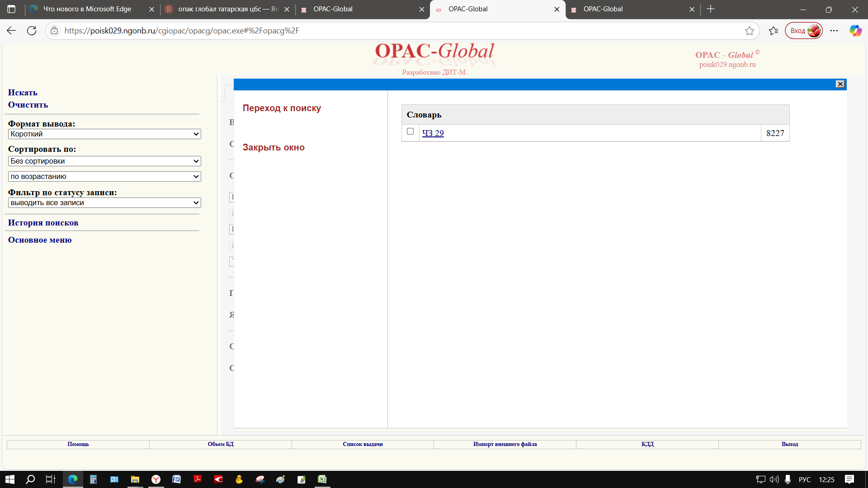
Task: Click the Вход profile button
Action: [804, 31]
